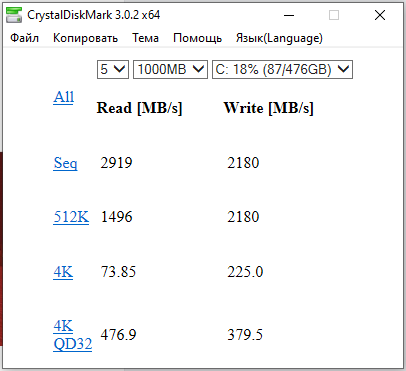Maximize the CrystalDiskMark window

pyautogui.click(x=334, y=15)
